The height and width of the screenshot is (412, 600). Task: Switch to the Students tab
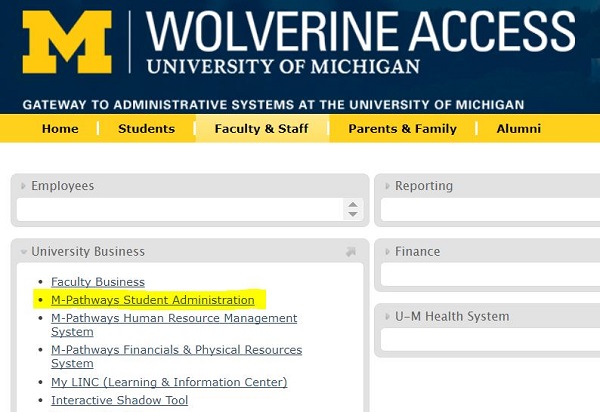coord(147,129)
